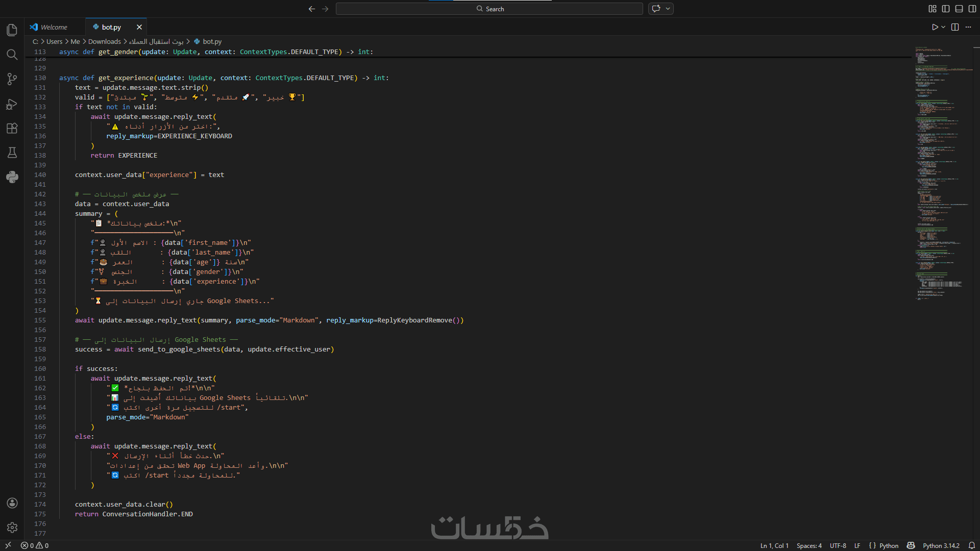Viewport: 980px width, 551px height.
Task: Open editor More Actions ellipsis menu
Action: click(968, 27)
